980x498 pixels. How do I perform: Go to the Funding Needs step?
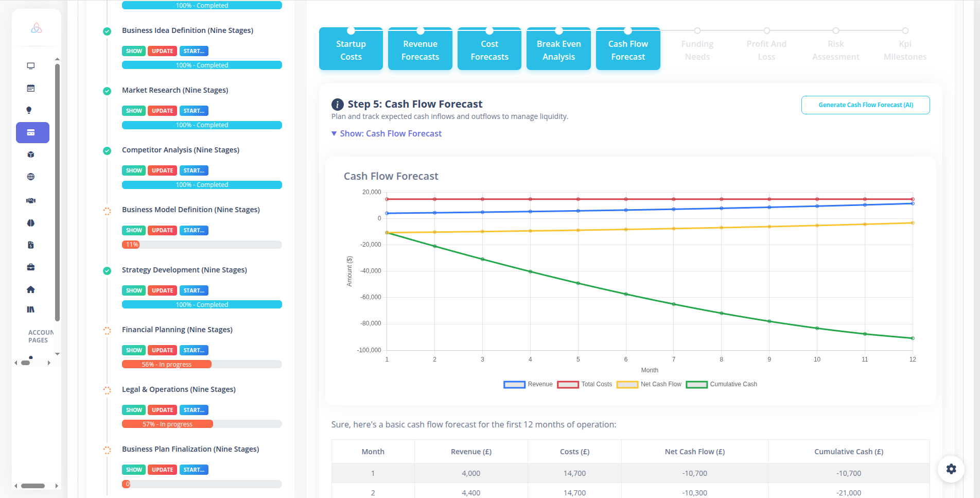click(x=697, y=50)
